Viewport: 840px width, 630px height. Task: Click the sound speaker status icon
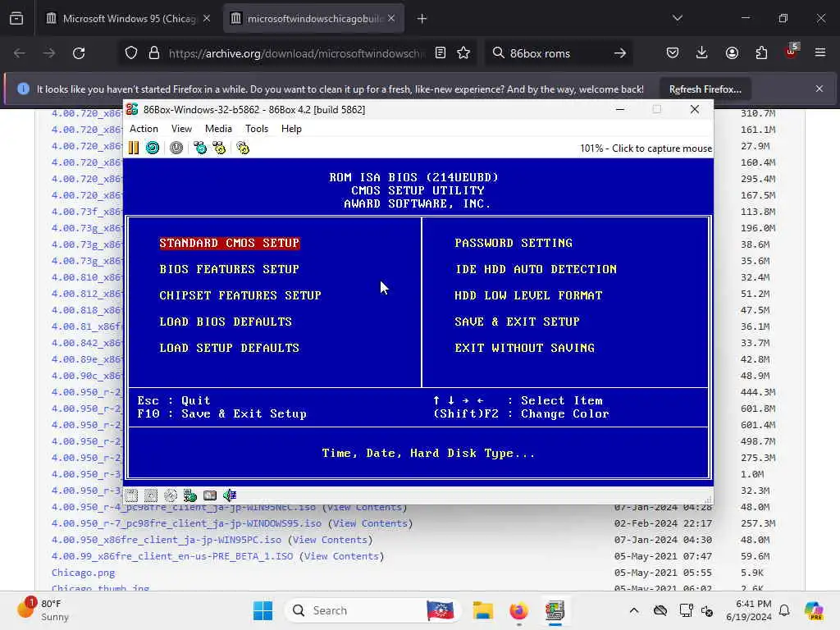(x=230, y=495)
